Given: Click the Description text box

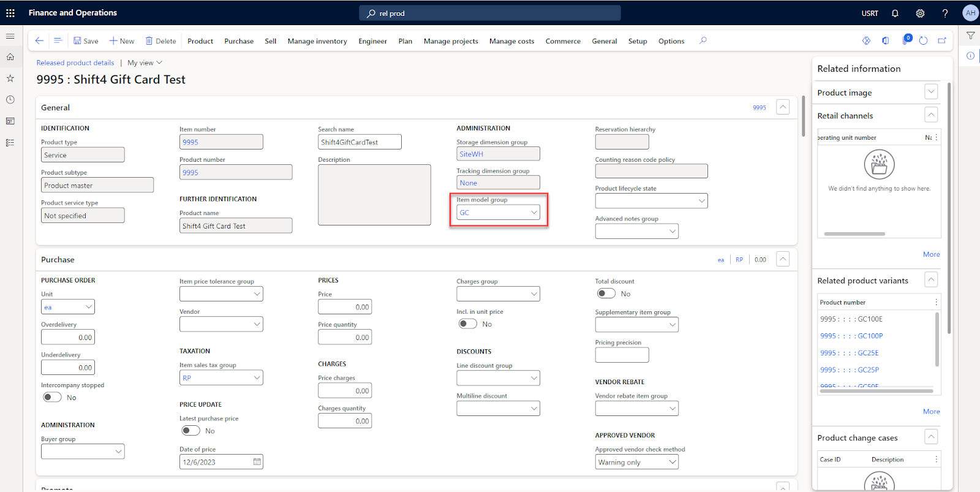Looking at the screenshot, I should [x=374, y=195].
